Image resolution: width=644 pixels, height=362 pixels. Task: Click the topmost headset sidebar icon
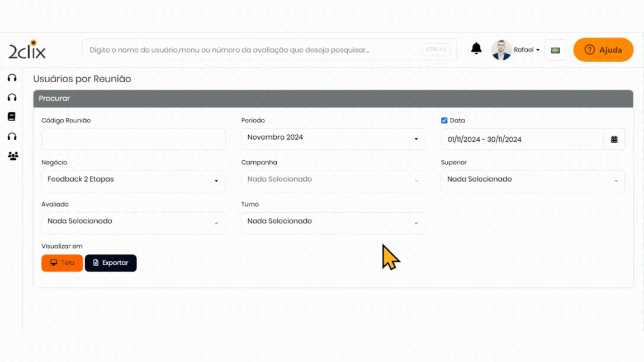(x=12, y=78)
